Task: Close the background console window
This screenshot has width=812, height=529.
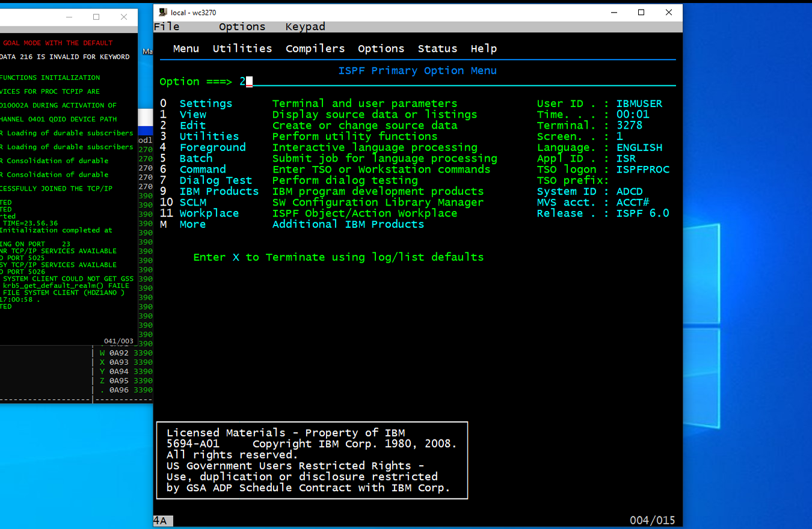Action: pyautogui.click(x=124, y=17)
